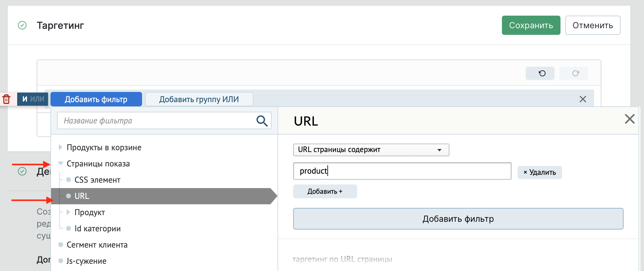Click the URL value field containing 'product'
Viewport: 644px width, 271px height.
[x=402, y=171]
